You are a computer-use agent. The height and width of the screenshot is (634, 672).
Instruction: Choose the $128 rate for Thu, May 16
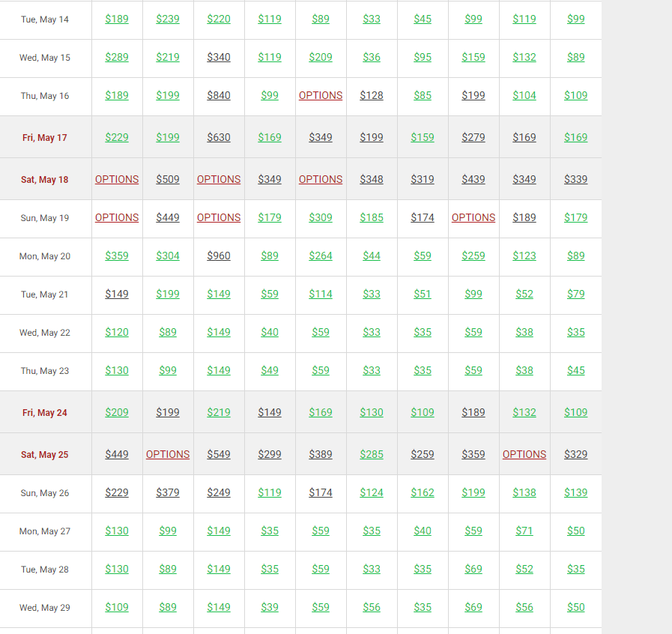point(372,95)
